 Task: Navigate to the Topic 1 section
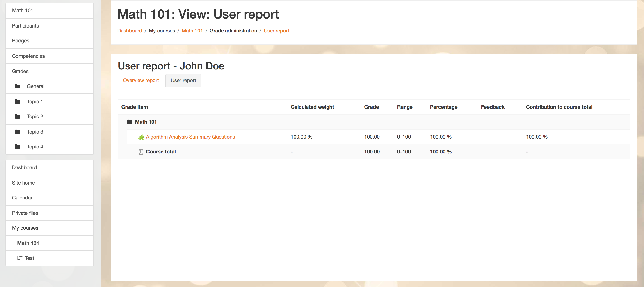(50, 102)
